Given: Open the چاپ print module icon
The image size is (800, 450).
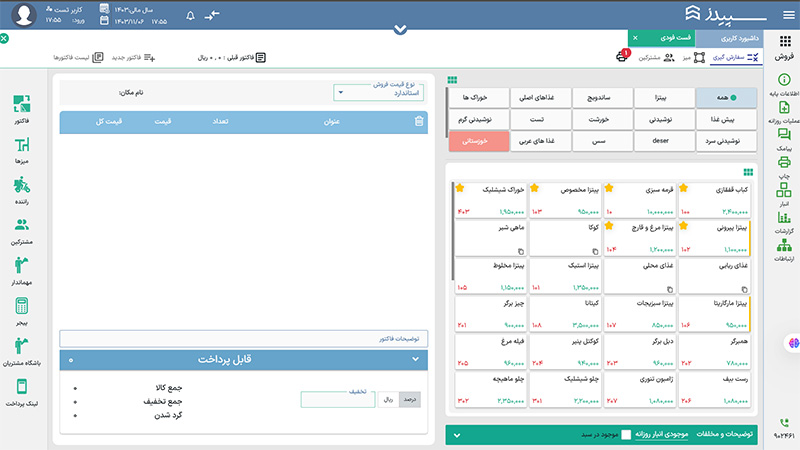Looking at the screenshot, I should tap(784, 162).
